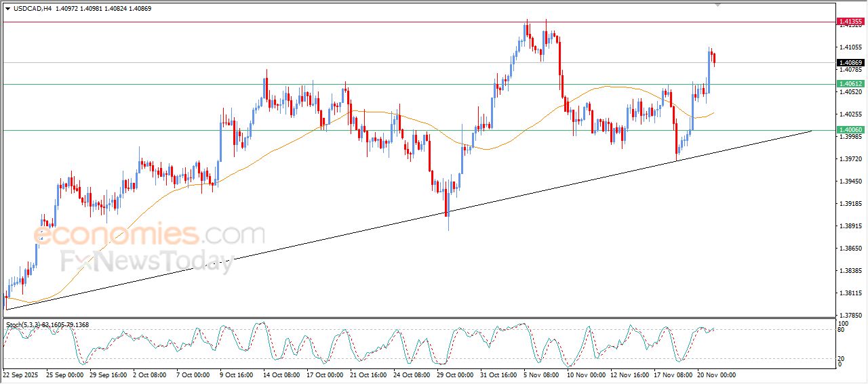Click the 1.39985 price axis label

point(850,137)
